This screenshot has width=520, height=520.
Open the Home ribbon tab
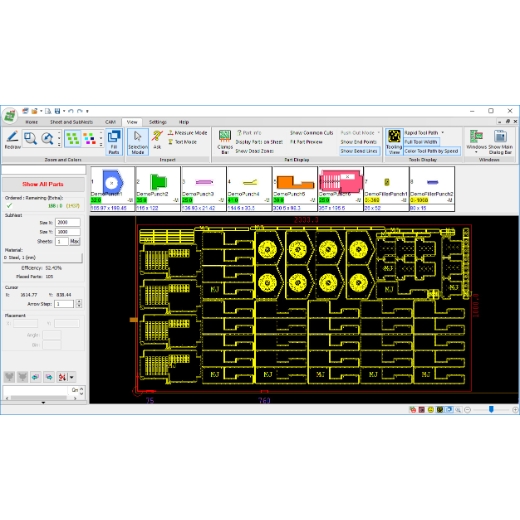(x=32, y=122)
